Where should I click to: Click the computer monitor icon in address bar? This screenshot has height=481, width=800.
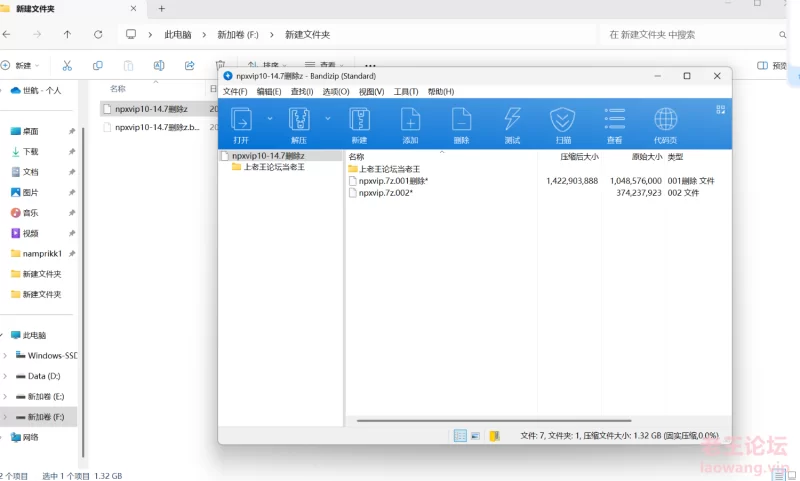coord(131,34)
